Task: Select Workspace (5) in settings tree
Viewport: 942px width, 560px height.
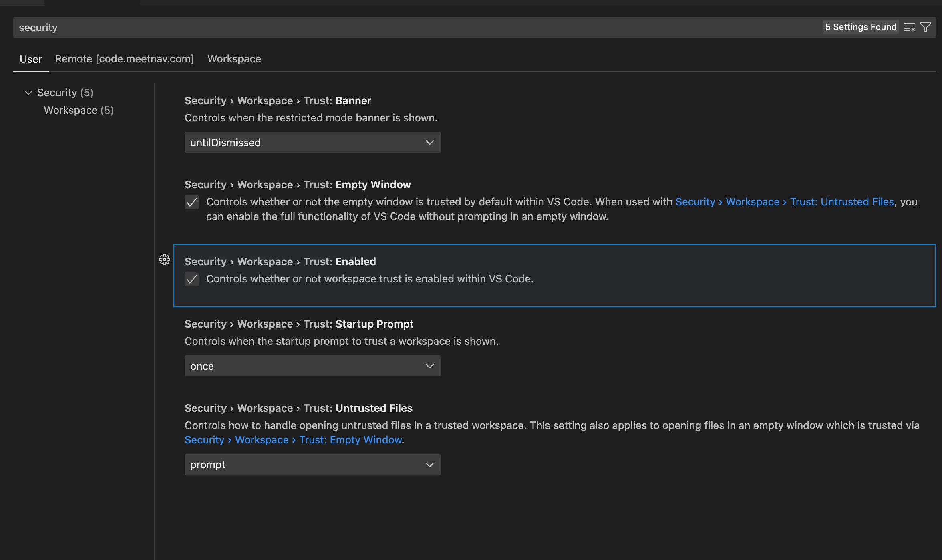Action: (x=78, y=110)
